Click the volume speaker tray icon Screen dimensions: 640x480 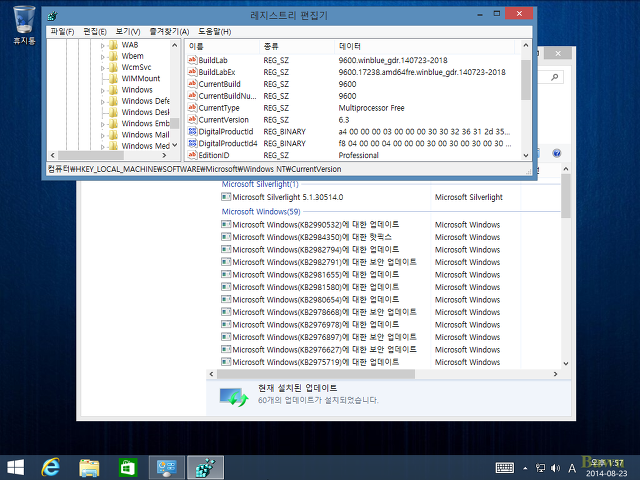pyautogui.click(x=555, y=468)
